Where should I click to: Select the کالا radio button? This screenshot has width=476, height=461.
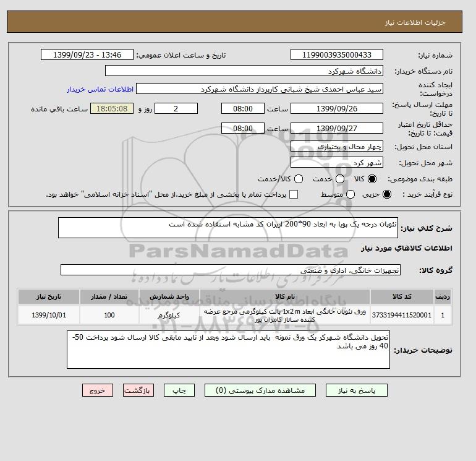coord(372,179)
